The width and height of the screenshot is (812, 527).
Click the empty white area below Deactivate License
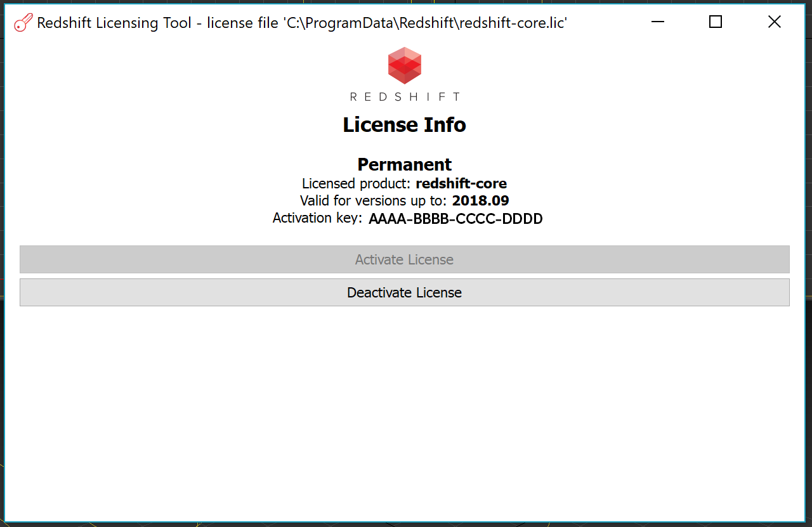(405, 412)
